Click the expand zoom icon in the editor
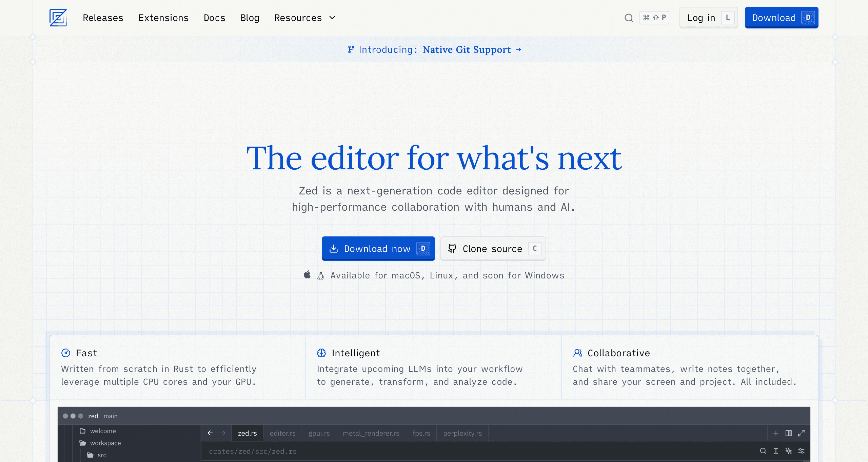The height and width of the screenshot is (462, 868). [x=801, y=433]
